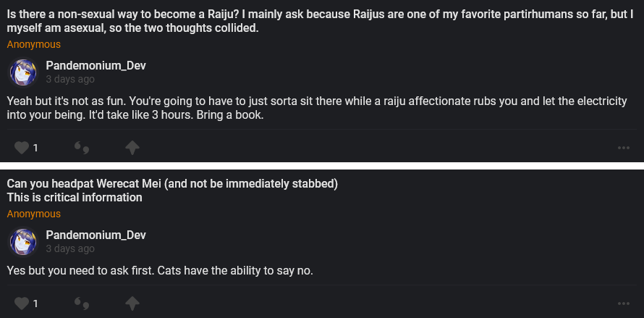Screen dimensions: 644x318
Task: Open the three-dot menu on the Raiju answer
Action: pos(624,148)
